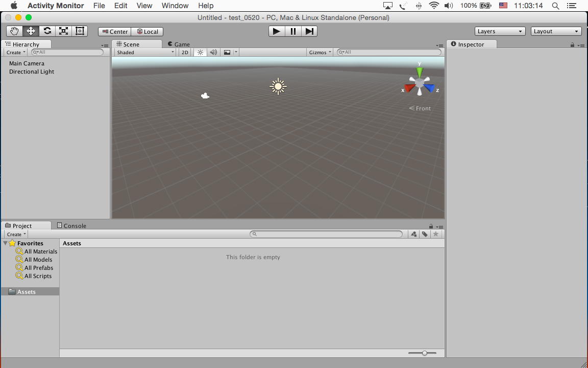Open the Project tab
The width and height of the screenshot is (588, 368).
point(26,226)
